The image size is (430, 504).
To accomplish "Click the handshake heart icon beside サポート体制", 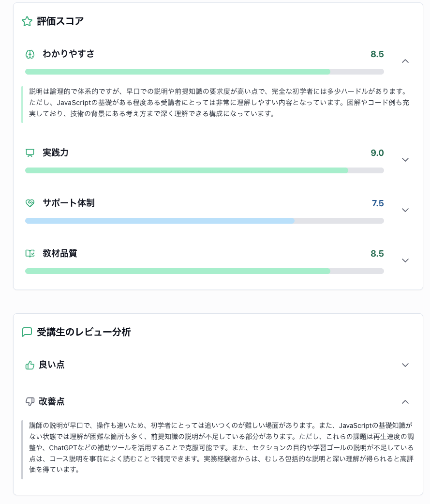I will (x=30, y=203).
